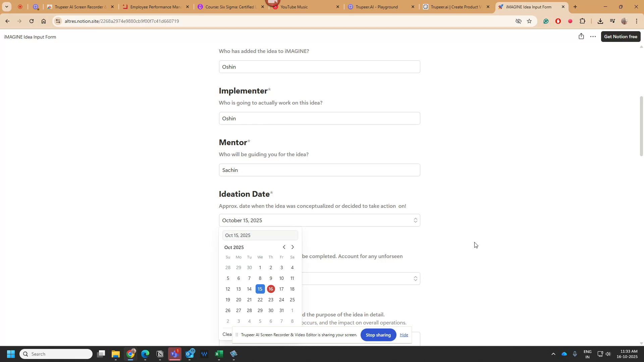Toggle the bookmark star in the address bar

[530, 21]
